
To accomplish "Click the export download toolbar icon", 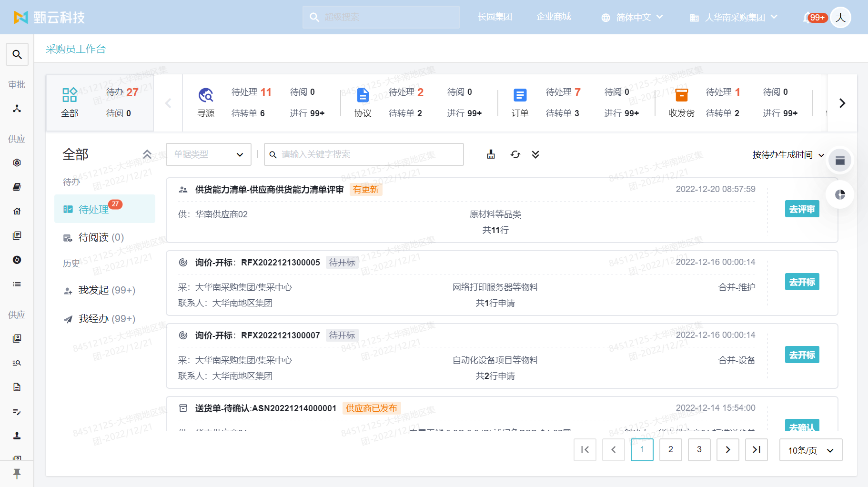I will [x=491, y=154].
